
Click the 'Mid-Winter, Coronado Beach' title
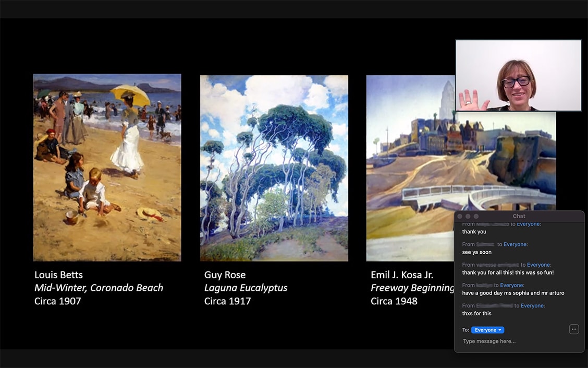pyautogui.click(x=99, y=288)
